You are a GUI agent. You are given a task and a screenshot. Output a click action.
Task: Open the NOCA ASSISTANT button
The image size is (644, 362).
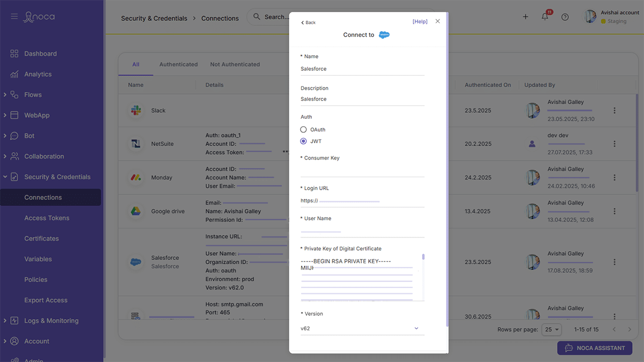point(594,348)
